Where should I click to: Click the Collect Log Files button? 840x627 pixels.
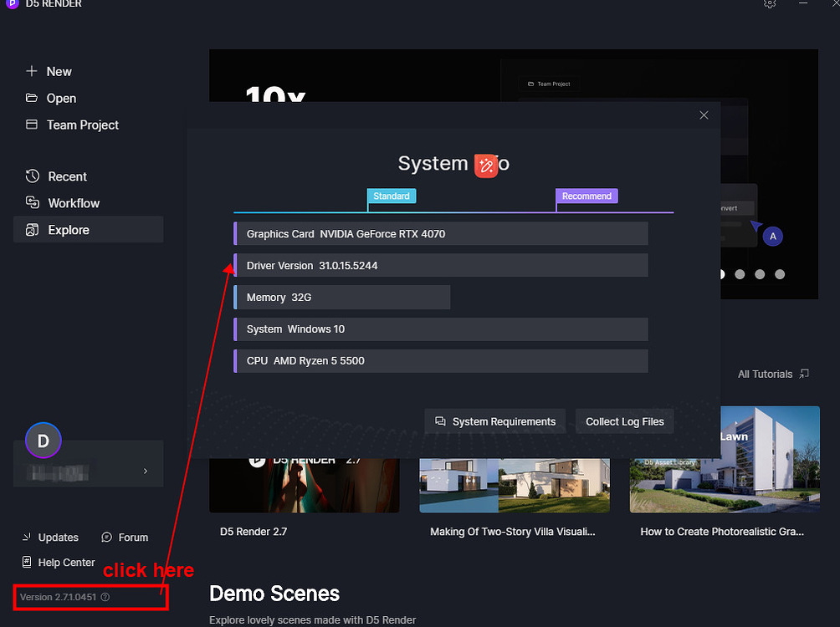tap(624, 421)
